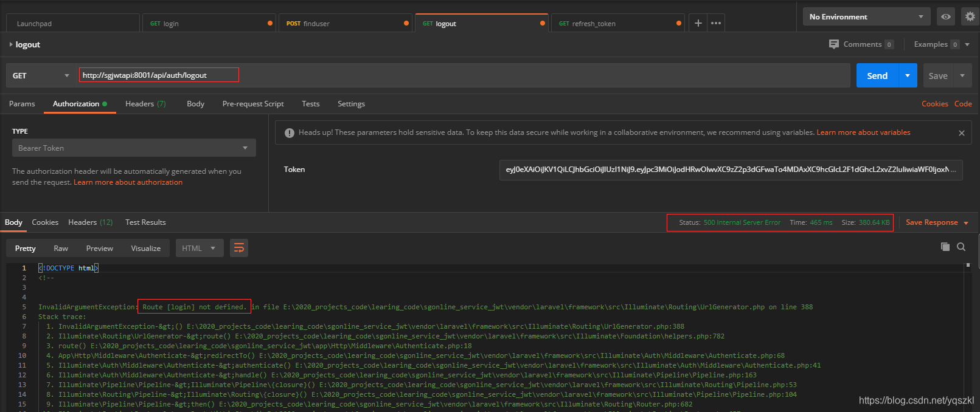The image size is (980, 412).
Task: Open the No Environment dropdown
Action: [867, 16]
